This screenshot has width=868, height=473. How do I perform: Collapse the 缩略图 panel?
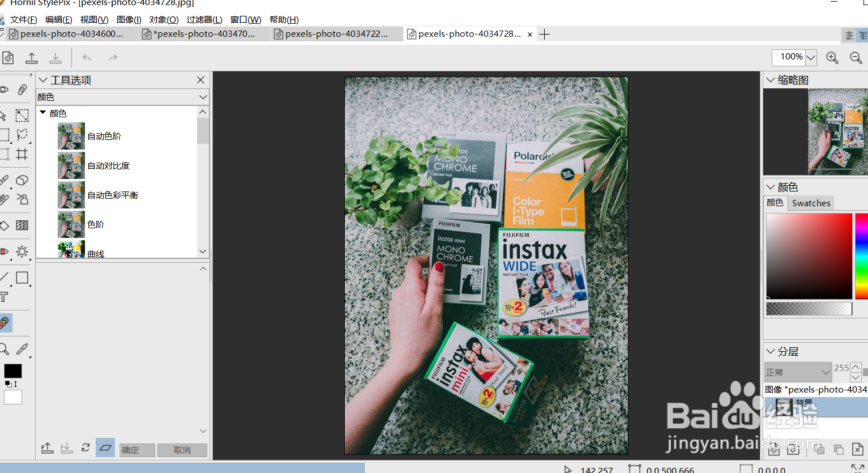coord(770,80)
